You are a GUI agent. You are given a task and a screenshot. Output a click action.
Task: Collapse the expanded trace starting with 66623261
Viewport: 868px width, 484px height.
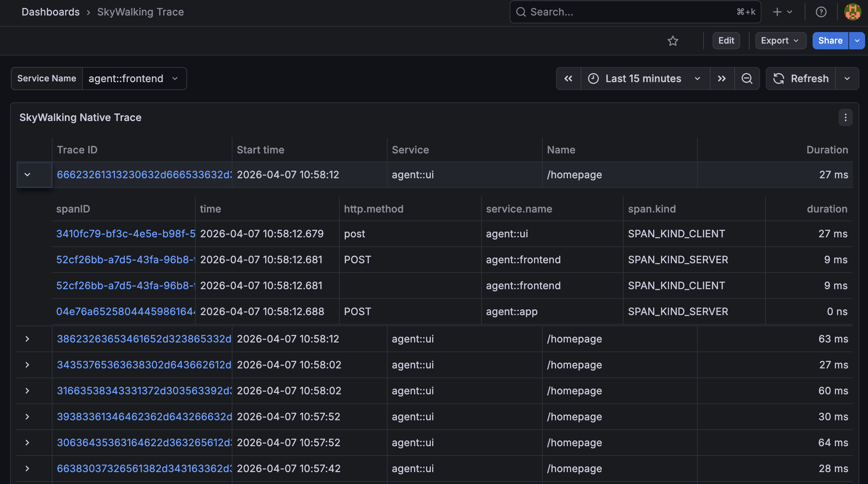pos(27,175)
